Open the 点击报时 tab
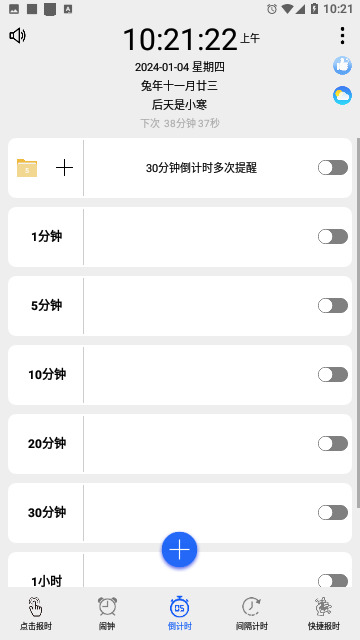 pos(36,613)
